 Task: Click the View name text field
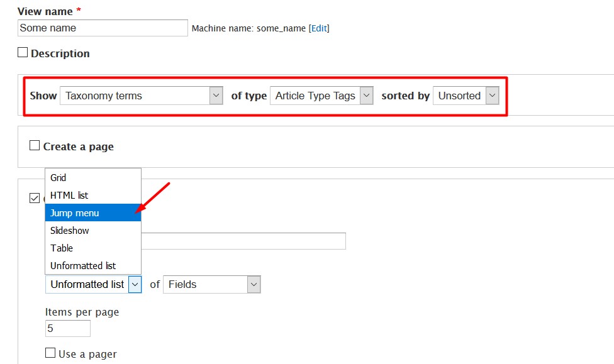[x=103, y=28]
